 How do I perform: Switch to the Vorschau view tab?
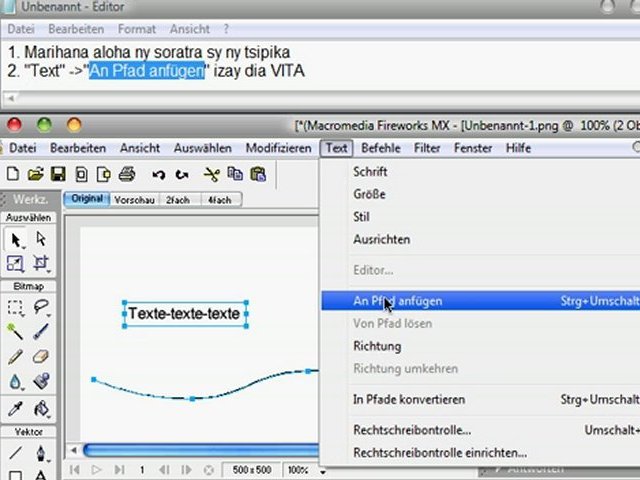tap(132, 199)
